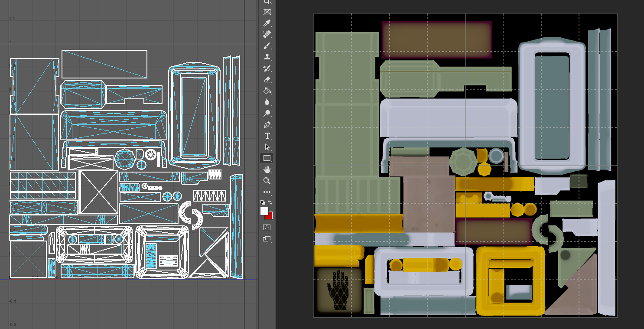Select the Path Selection arrow tool

tap(267, 147)
